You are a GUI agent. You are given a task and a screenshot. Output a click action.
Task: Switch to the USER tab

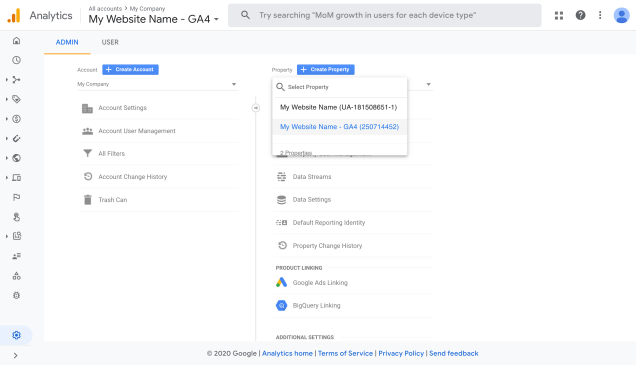(x=110, y=42)
